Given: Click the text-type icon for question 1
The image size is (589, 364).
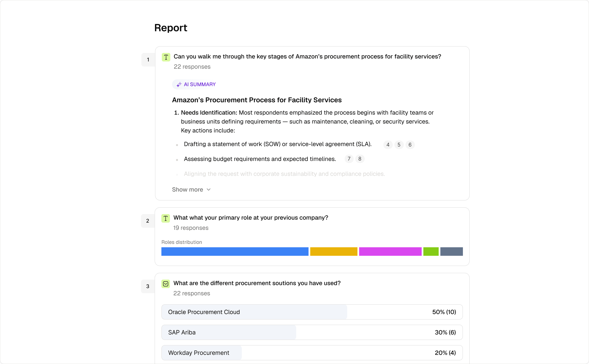Looking at the screenshot, I should [x=166, y=57].
